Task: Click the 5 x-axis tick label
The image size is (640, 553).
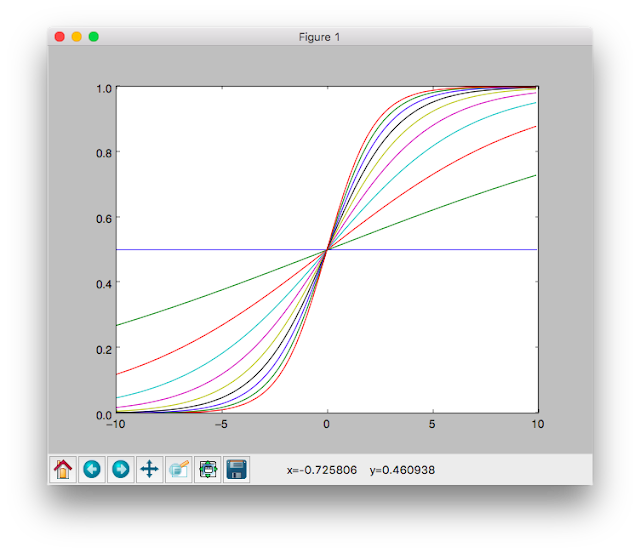Action: click(x=432, y=424)
